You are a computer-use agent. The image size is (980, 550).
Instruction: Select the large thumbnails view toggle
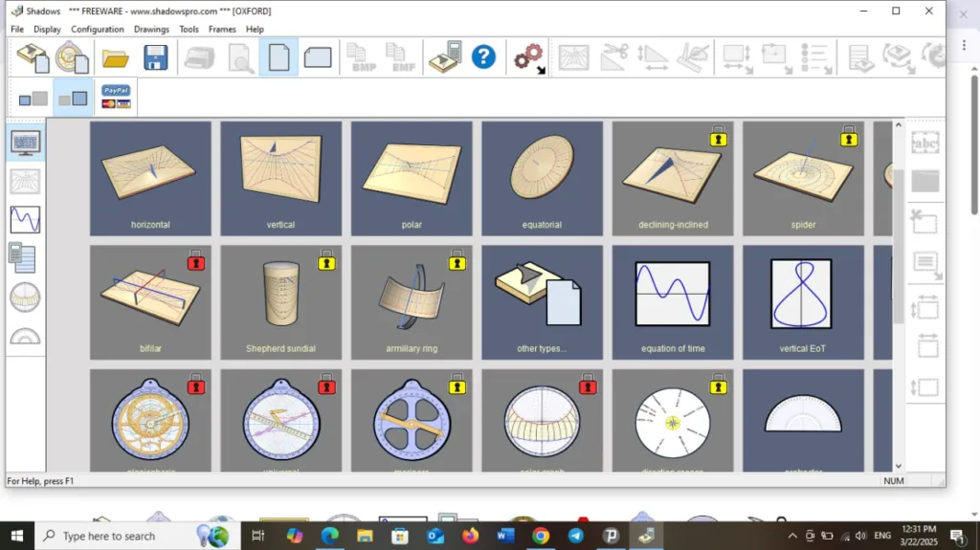(73, 99)
